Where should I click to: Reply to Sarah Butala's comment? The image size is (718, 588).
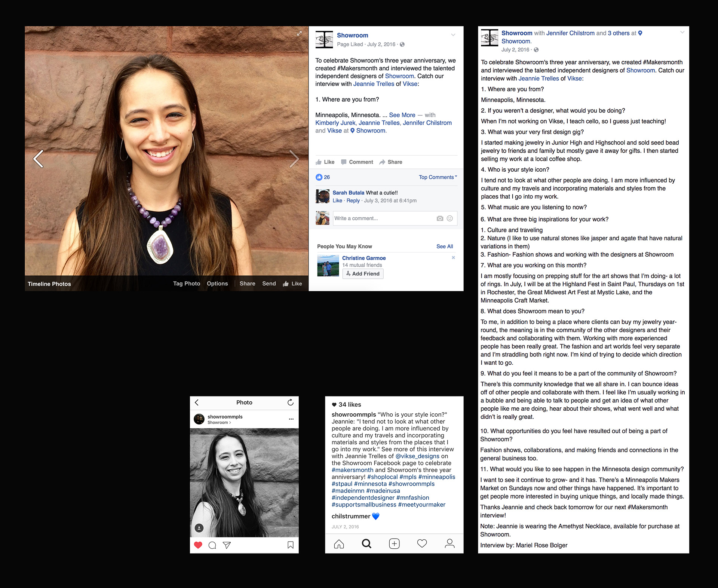pyautogui.click(x=353, y=200)
